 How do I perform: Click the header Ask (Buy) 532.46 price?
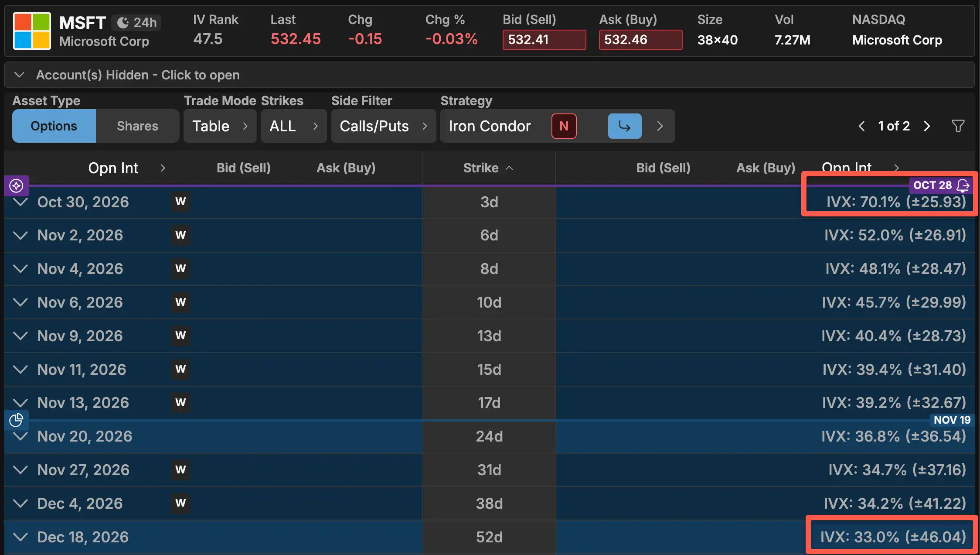point(640,40)
